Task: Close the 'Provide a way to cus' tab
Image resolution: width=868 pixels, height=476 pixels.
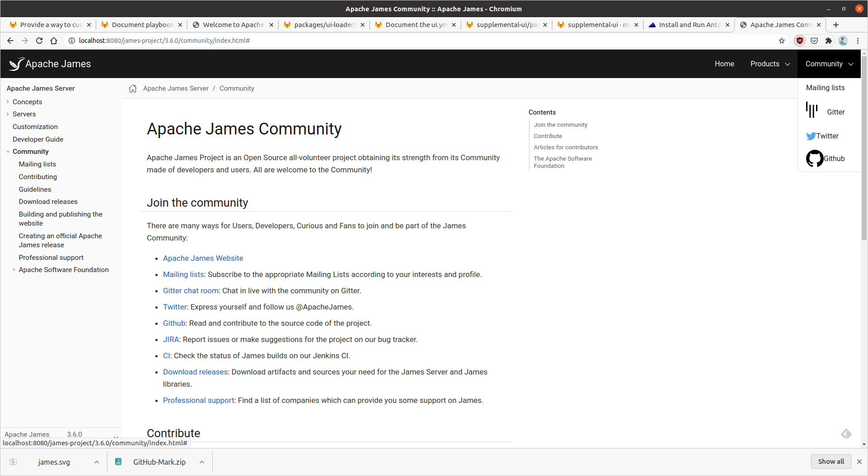Action: click(89, 25)
